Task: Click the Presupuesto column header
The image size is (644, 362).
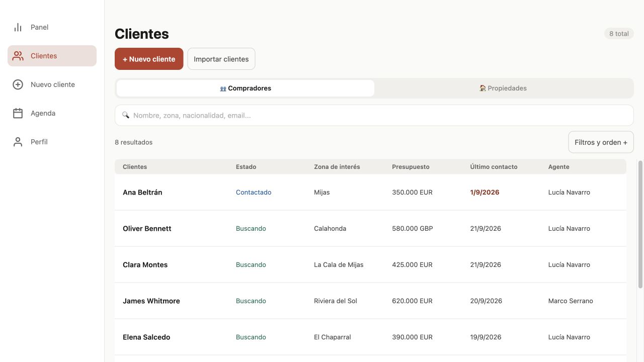Action: (x=411, y=167)
